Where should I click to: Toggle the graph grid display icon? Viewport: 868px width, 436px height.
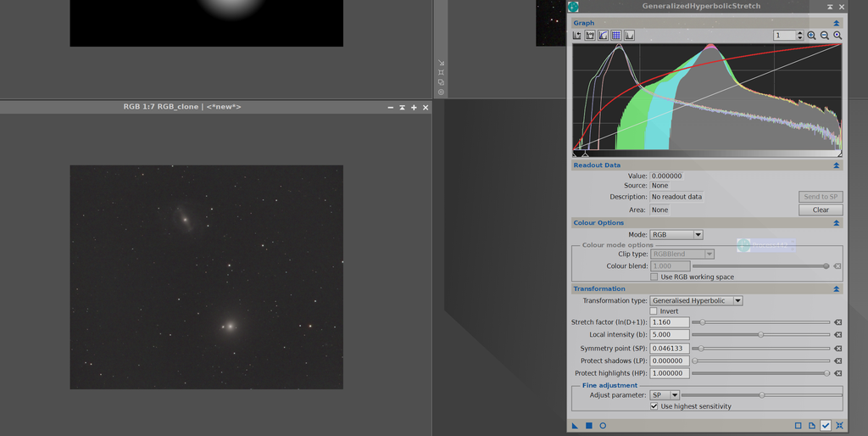pyautogui.click(x=616, y=36)
